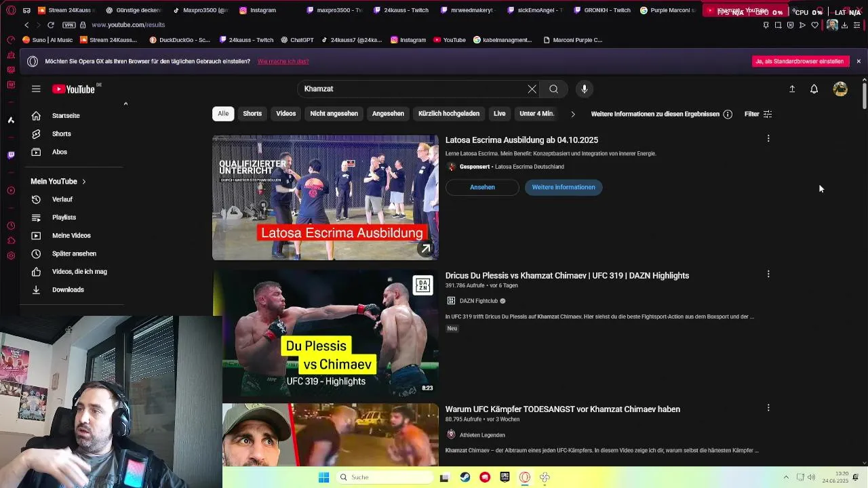Image resolution: width=868 pixels, height=488 pixels.
Task: Reload the page
Action: coord(50,25)
